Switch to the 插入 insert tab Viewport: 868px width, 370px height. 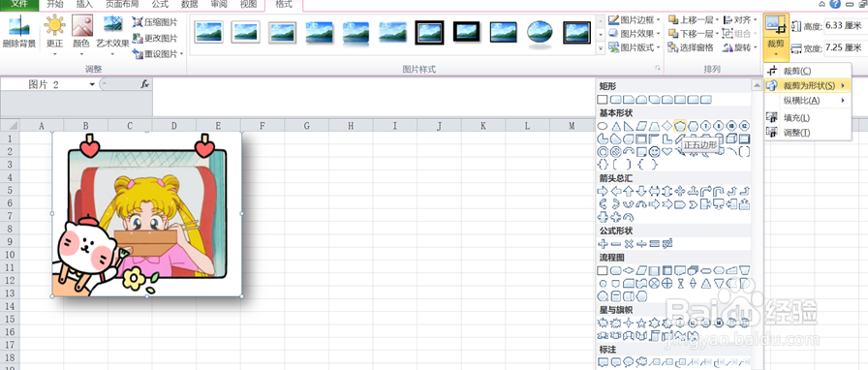click(x=84, y=5)
